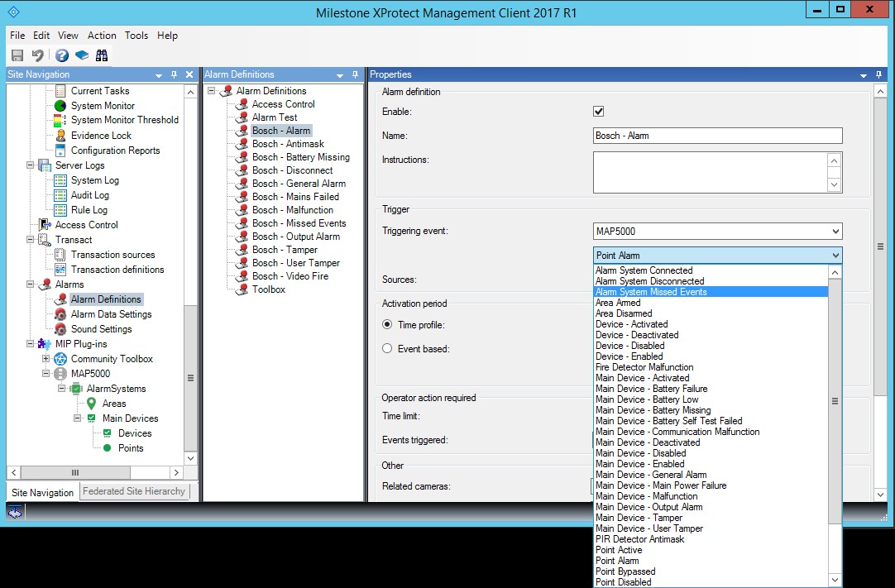Viewport: 895px width, 588px height.
Task: Switch to Federated Site Hierarchy tab
Action: [x=134, y=491]
